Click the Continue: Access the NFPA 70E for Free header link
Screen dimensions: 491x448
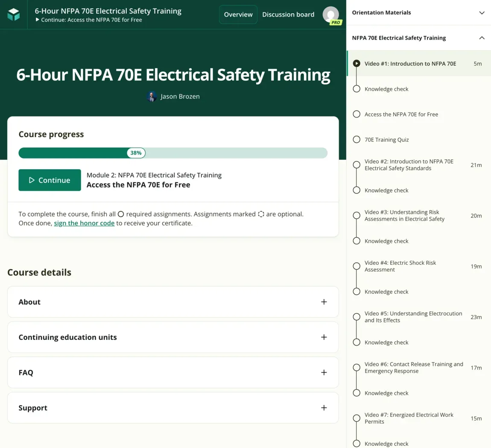[89, 20]
